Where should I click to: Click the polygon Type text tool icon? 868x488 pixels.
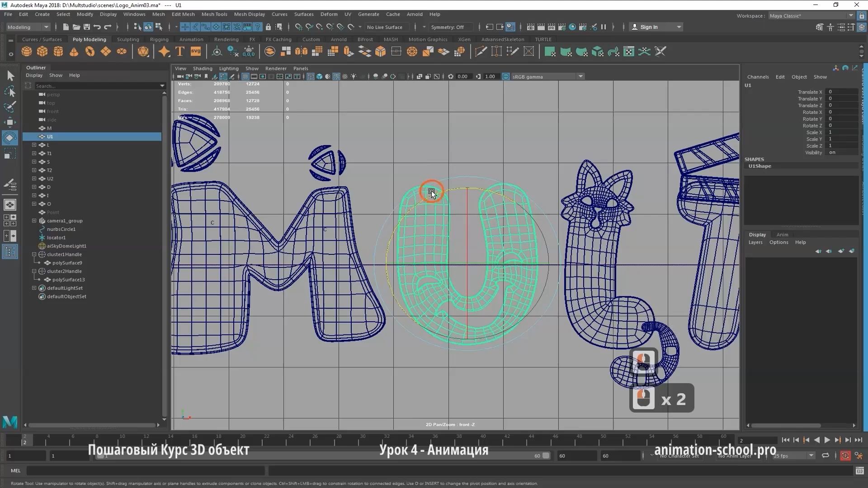(180, 52)
